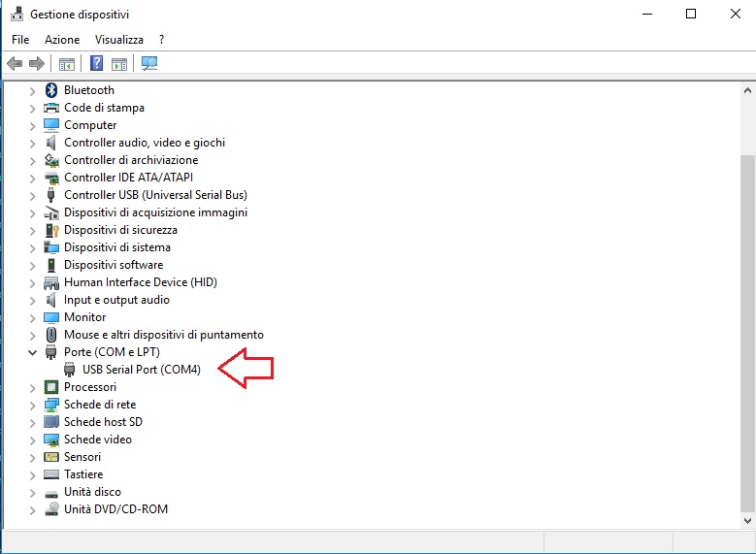Click the Human Interface Device (HID) icon

pyautogui.click(x=51, y=282)
